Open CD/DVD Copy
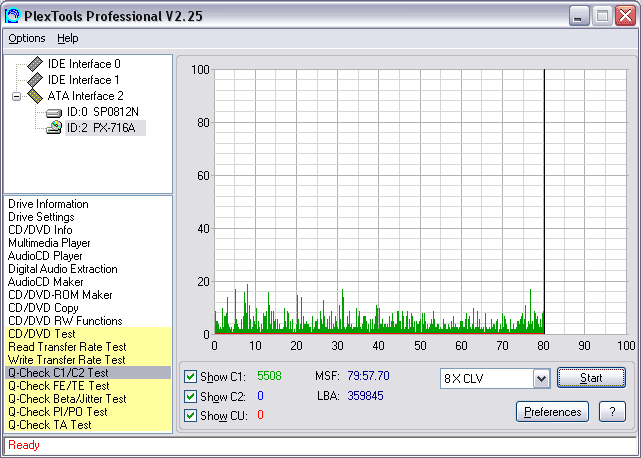This screenshot has width=641, height=458. 43,308
